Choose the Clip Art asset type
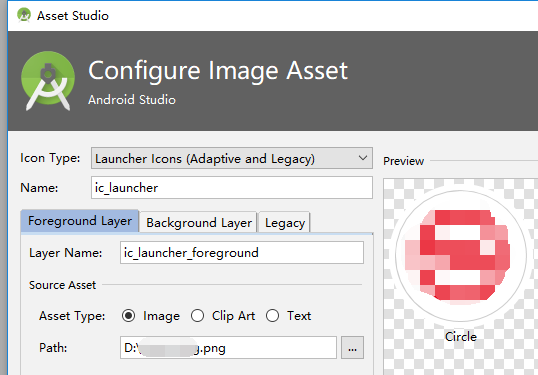This screenshot has width=538, height=375. click(x=198, y=316)
